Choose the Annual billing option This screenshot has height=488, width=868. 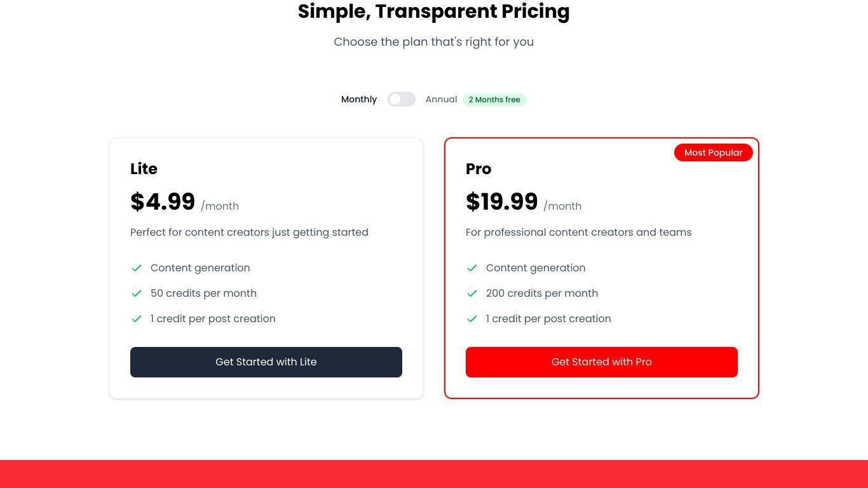coord(441,99)
